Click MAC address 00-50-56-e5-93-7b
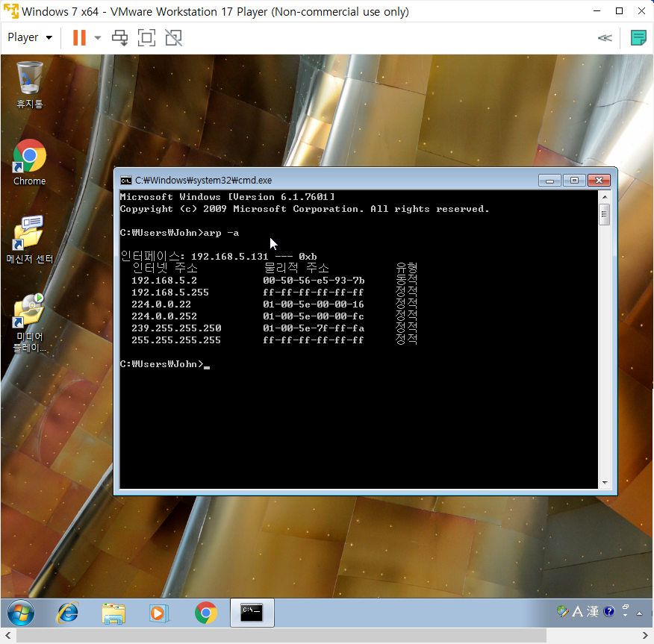 pyautogui.click(x=314, y=281)
